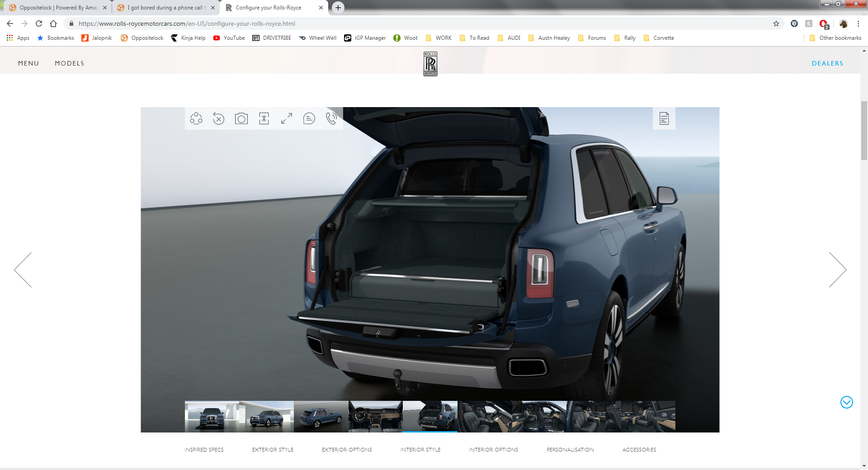Open a new browser tab
Image resolution: width=868 pixels, height=470 pixels.
[338, 8]
